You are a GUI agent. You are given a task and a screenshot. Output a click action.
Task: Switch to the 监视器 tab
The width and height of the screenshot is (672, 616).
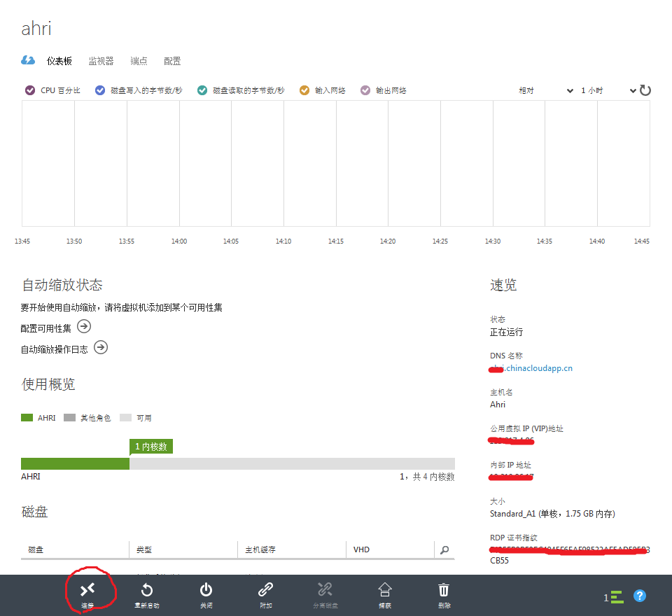[101, 61]
